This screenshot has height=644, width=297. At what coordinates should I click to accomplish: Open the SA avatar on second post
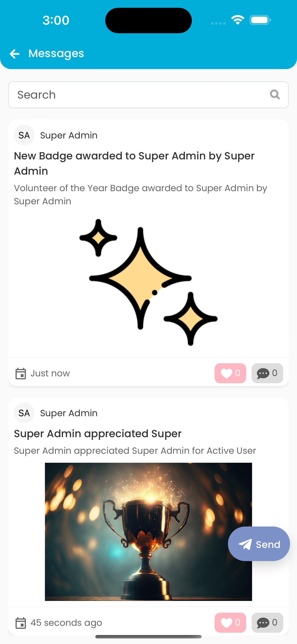tap(24, 413)
